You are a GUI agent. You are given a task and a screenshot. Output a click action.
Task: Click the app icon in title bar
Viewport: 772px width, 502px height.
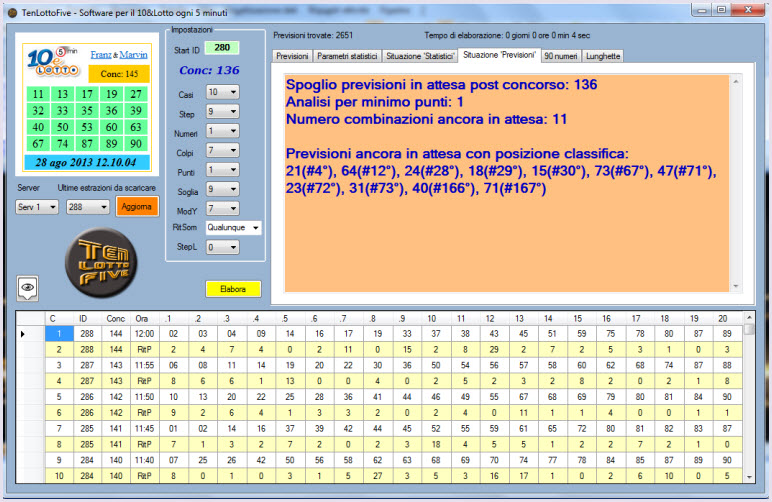point(12,13)
